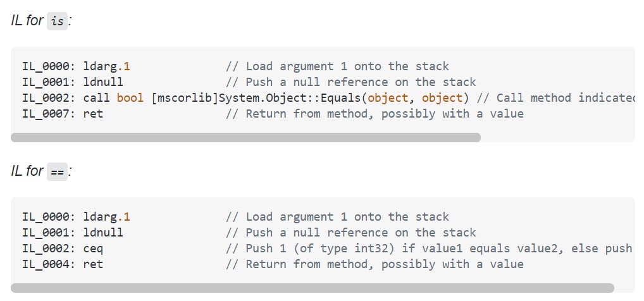Image resolution: width=644 pixels, height=301 pixels.
Task: Click the scrollbar track right of the first thumb
Action: pos(557,137)
